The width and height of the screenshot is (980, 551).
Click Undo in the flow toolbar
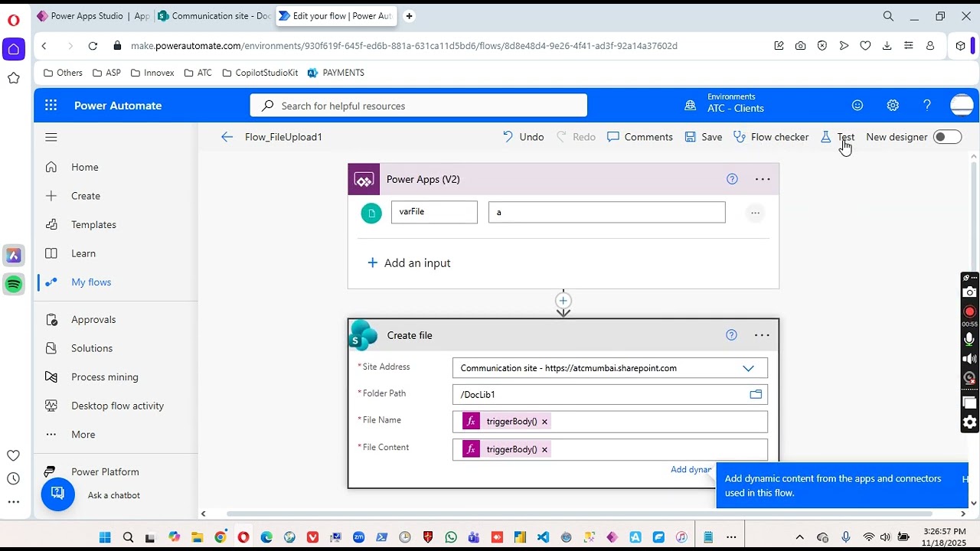click(523, 137)
